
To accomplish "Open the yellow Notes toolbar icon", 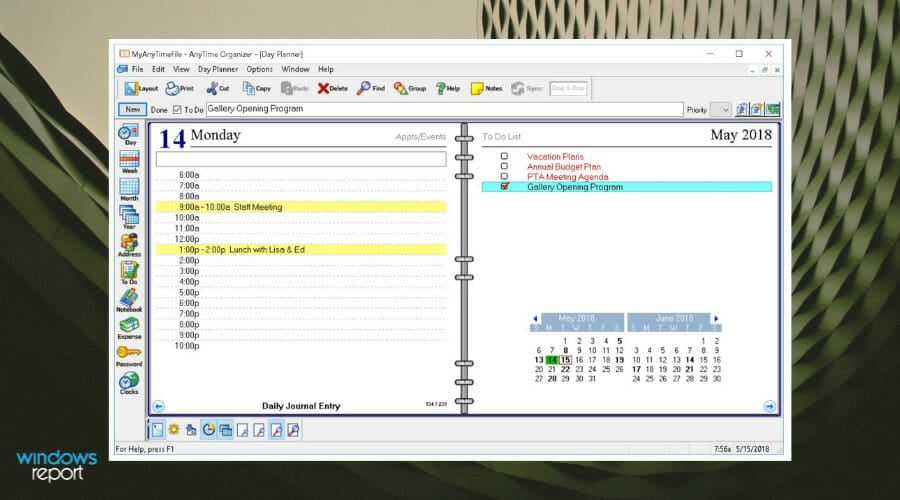I will (x=486, y=88).
